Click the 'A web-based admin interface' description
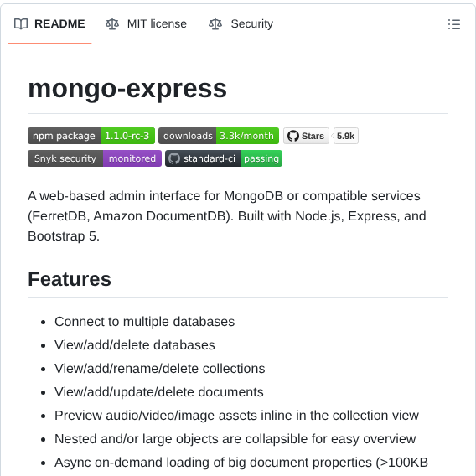 point(227,216)
